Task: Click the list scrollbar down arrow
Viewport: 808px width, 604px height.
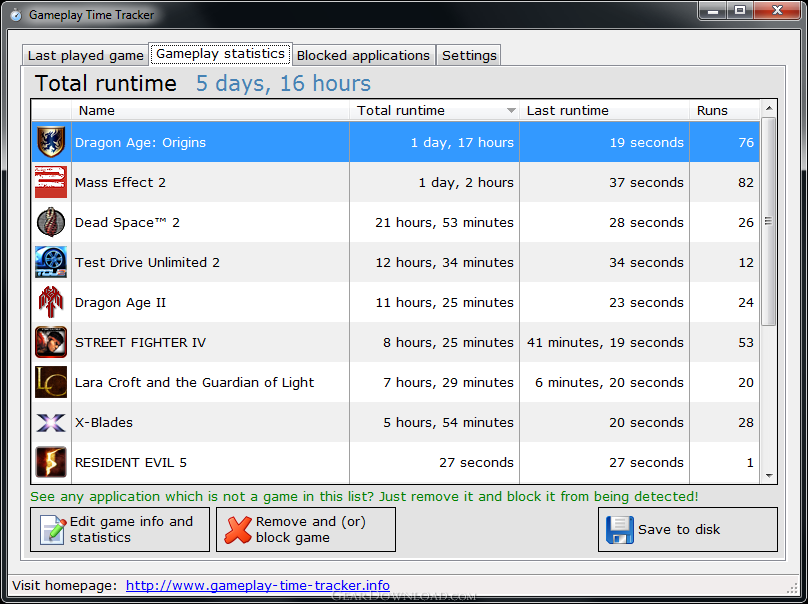Action: 769,476
